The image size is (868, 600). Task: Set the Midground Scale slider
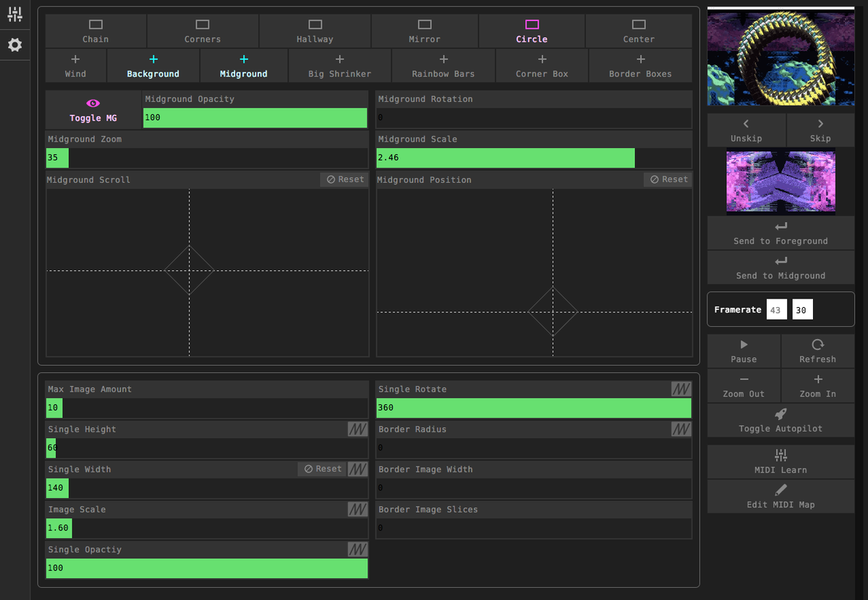534,158
